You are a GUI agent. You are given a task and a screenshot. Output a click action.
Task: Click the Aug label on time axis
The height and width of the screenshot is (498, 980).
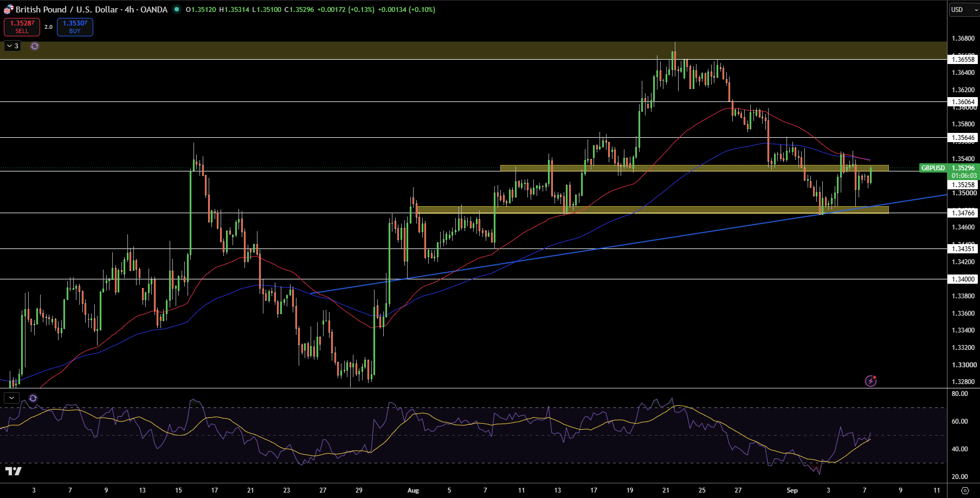(413, 490)
